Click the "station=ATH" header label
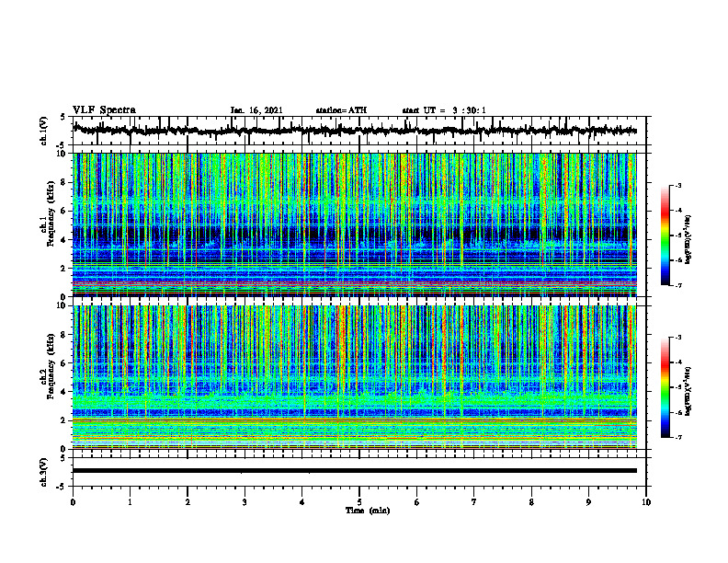 pyautogui.click(x=341, y=110)
